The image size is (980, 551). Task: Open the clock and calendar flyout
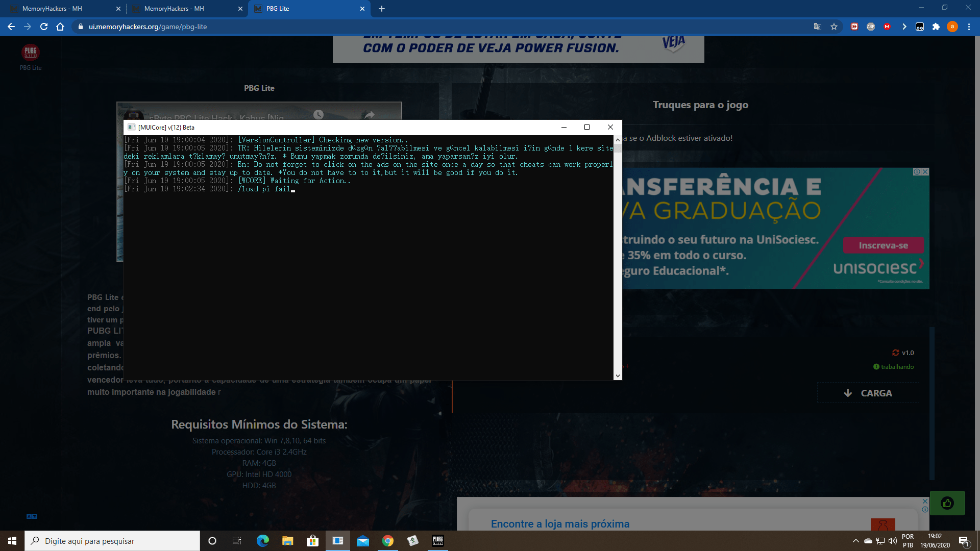935,541
